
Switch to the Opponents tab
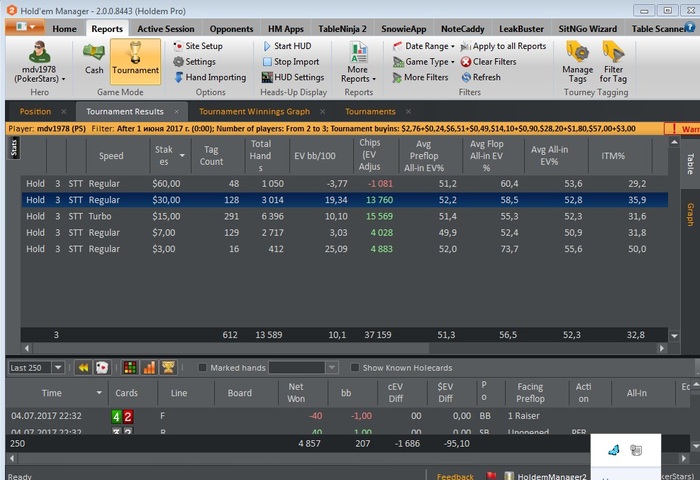(231, 29)
